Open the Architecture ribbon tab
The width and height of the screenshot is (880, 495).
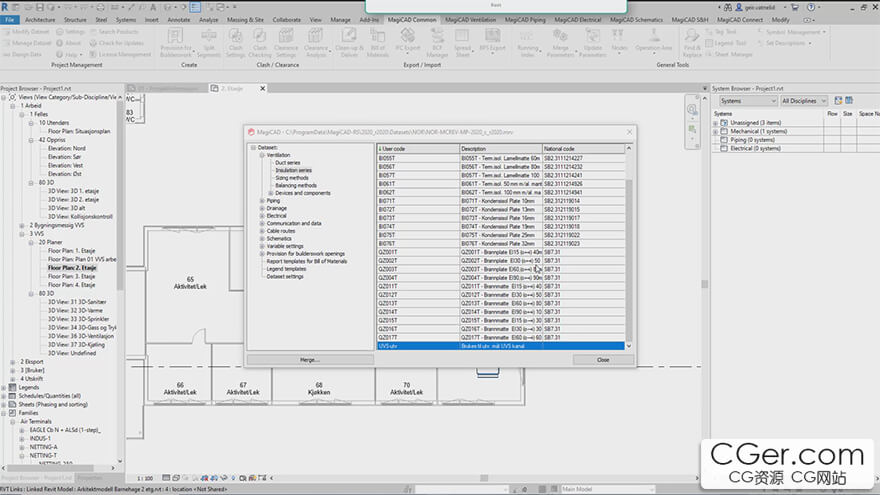point(40,20)
